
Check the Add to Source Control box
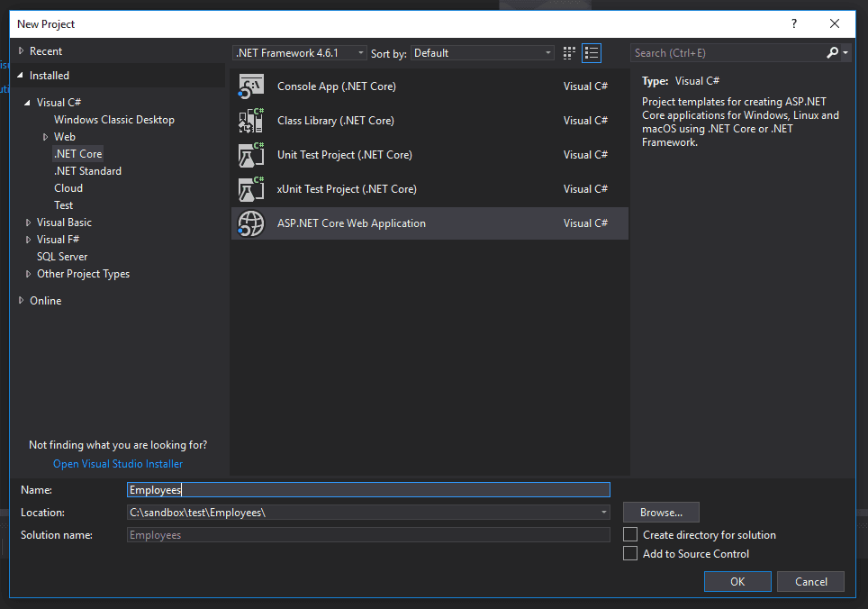coord(630,554)
